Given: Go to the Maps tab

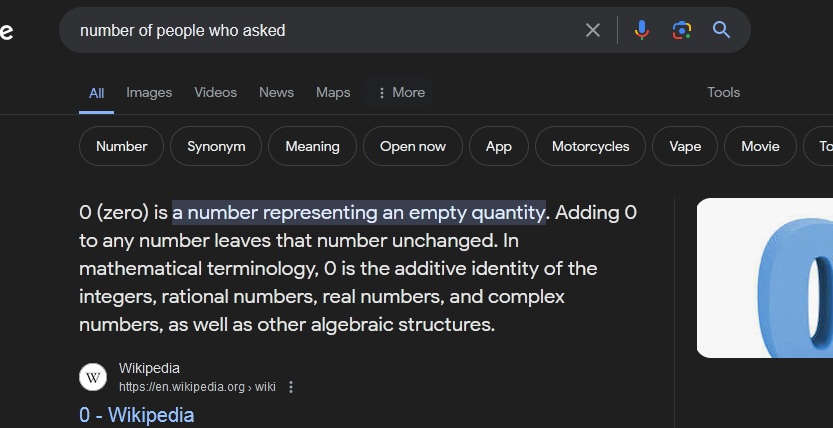Looking at the screenshot, I should [x=333, y=92].
